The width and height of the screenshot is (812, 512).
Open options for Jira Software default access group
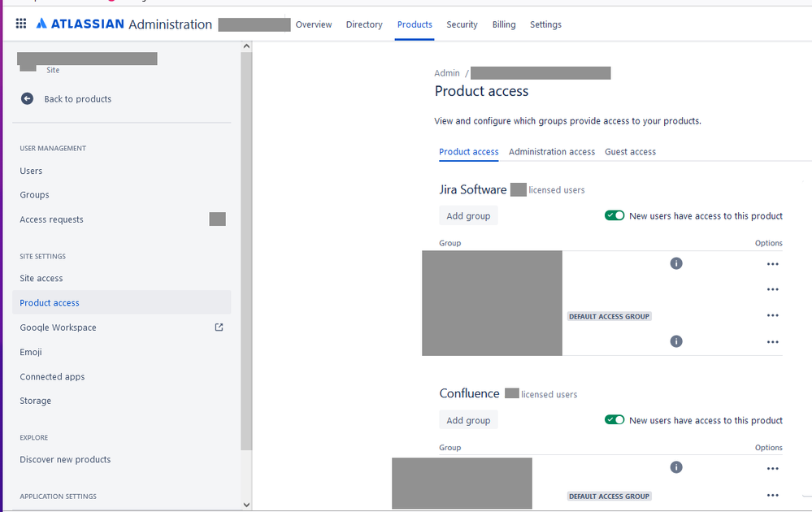[773, 315]
